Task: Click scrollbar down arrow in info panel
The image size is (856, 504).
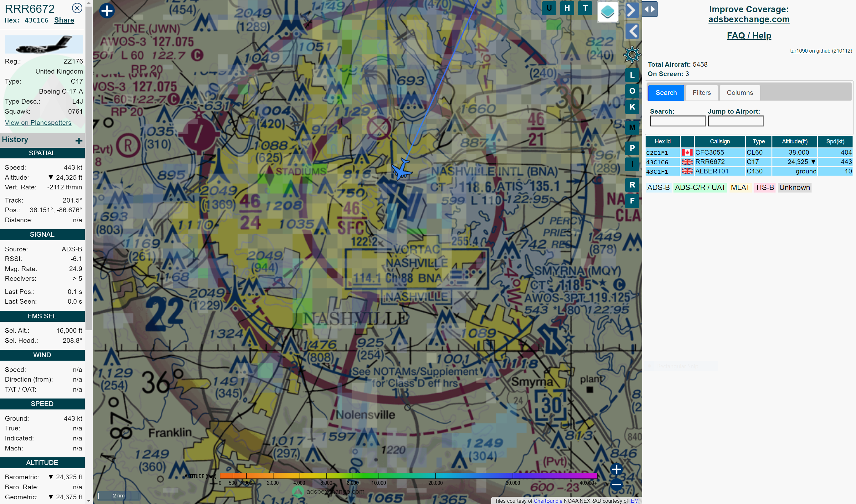Action: [88, 501]
